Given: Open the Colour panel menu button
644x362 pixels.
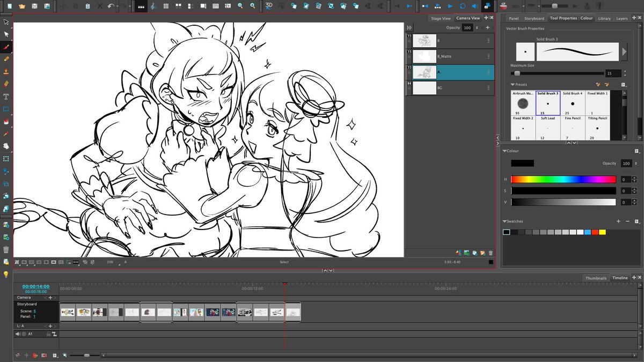Looking at the screenshot, I should click(636, 151).
